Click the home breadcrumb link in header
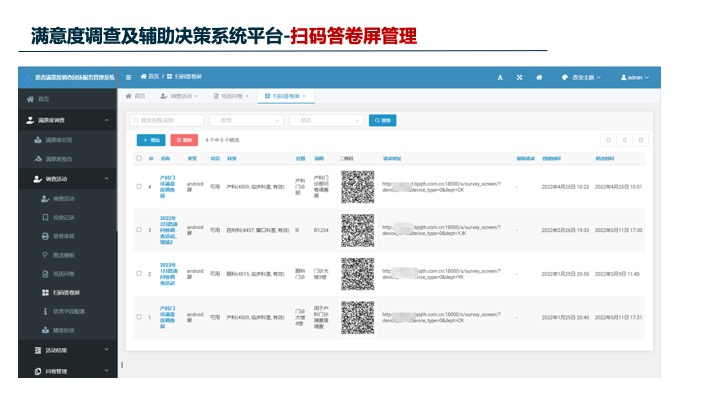Image resolution: width=720 pixels, height=405 pixels. coord(150,77)
